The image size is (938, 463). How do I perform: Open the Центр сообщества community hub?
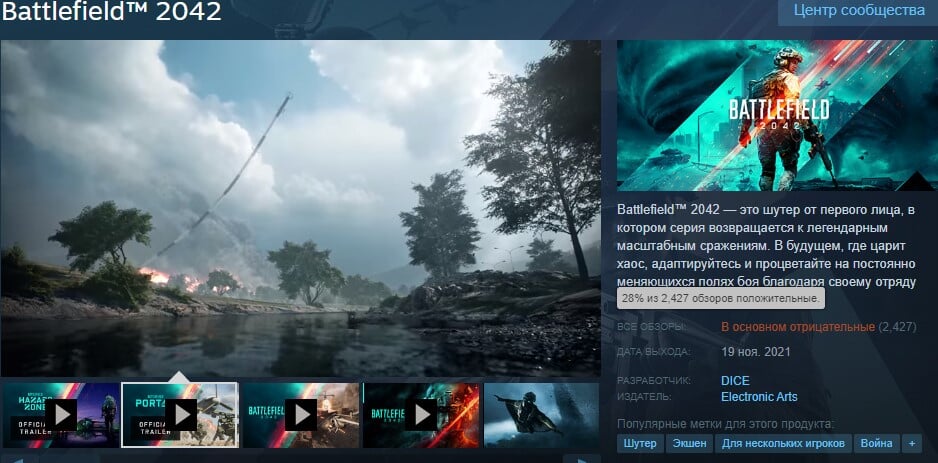coord(858,11)
